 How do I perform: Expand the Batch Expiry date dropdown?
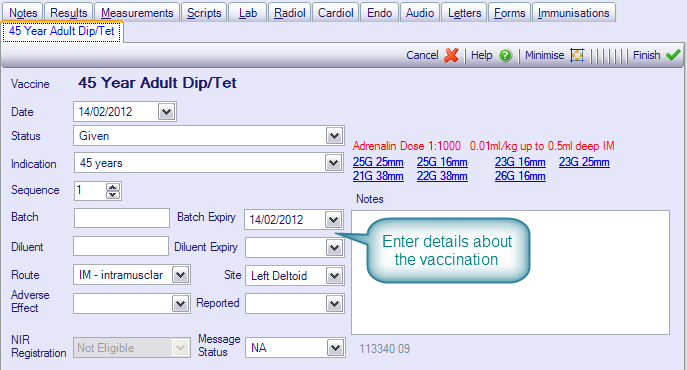pos(333,220)
